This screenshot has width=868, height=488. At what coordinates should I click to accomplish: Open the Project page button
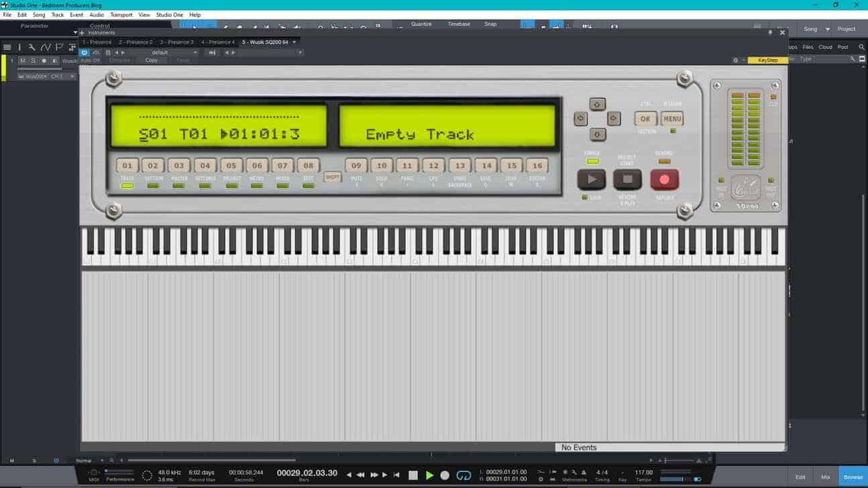(x=847, y=29)
